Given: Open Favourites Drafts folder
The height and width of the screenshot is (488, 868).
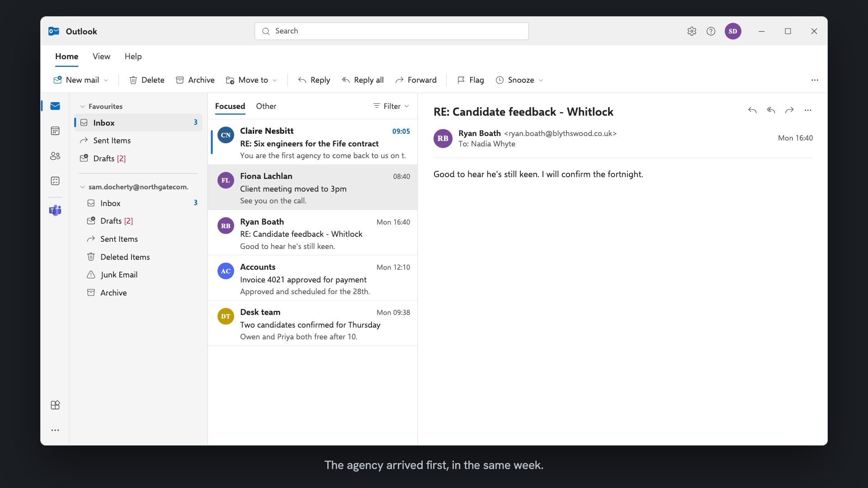Looking at the screenshot, I should click(138, 159).
